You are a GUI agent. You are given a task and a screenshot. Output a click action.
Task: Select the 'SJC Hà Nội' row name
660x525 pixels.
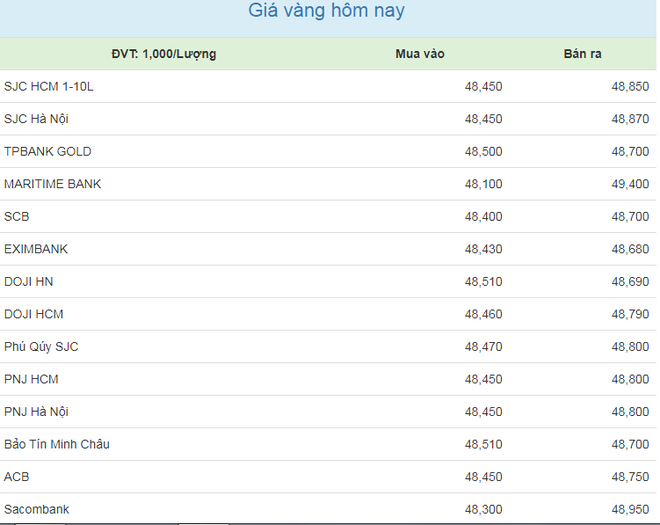36,119
